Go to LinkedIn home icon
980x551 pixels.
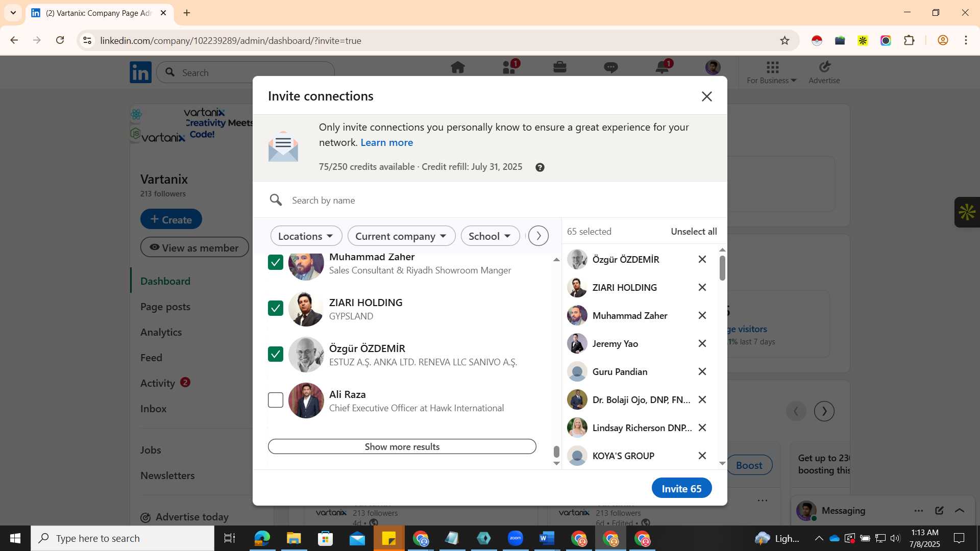coord(458,67)
